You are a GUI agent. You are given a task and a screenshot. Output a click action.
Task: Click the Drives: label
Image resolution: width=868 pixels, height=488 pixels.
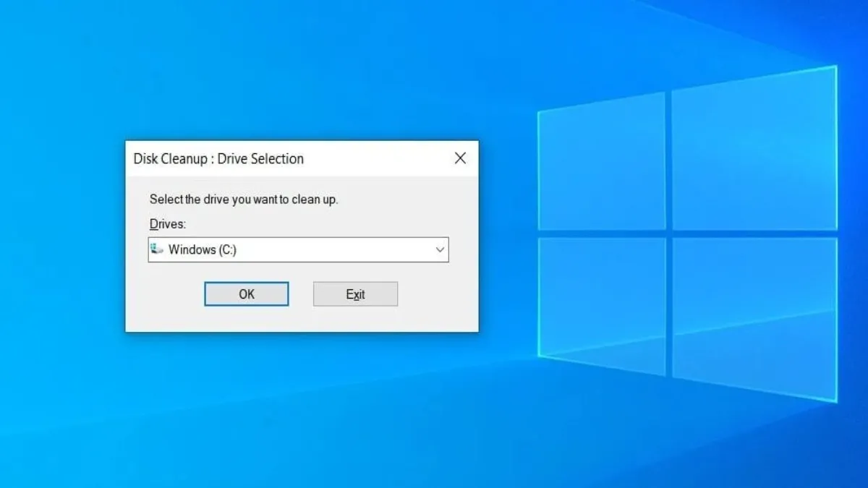(x=168, y=224)
